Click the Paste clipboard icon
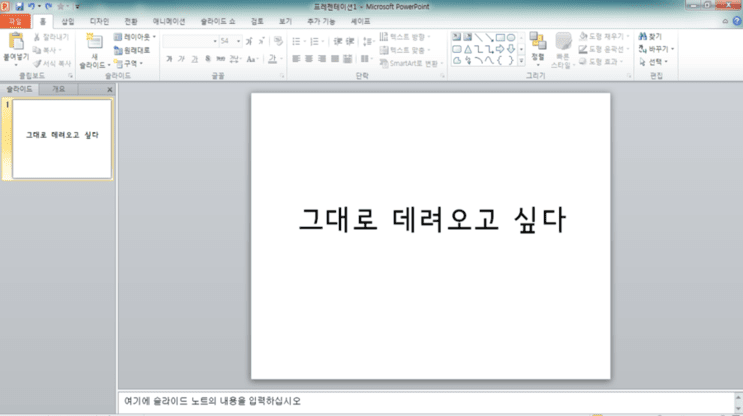This screenshot has width=743, height=416. coord(16,42)
